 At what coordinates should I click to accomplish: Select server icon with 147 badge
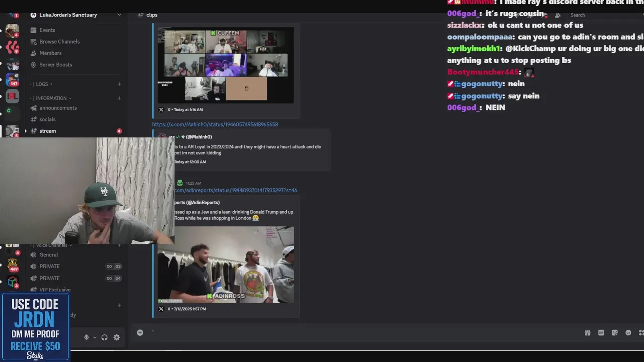12,80
